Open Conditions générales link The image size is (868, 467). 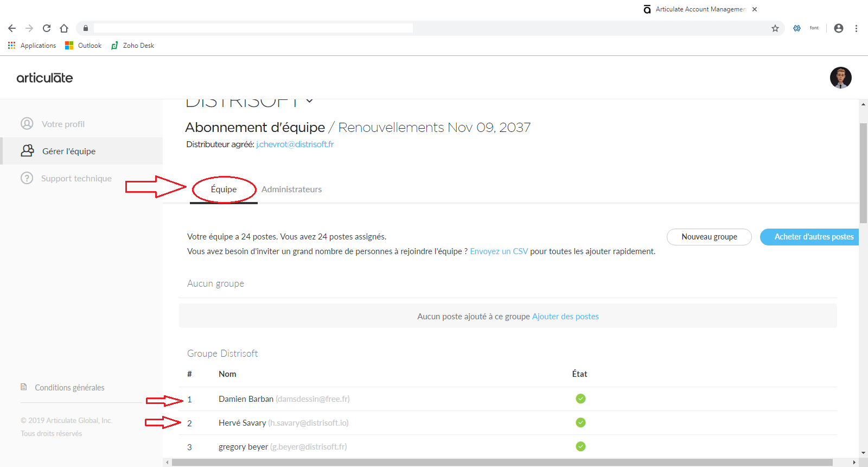(x=69, y=388)
